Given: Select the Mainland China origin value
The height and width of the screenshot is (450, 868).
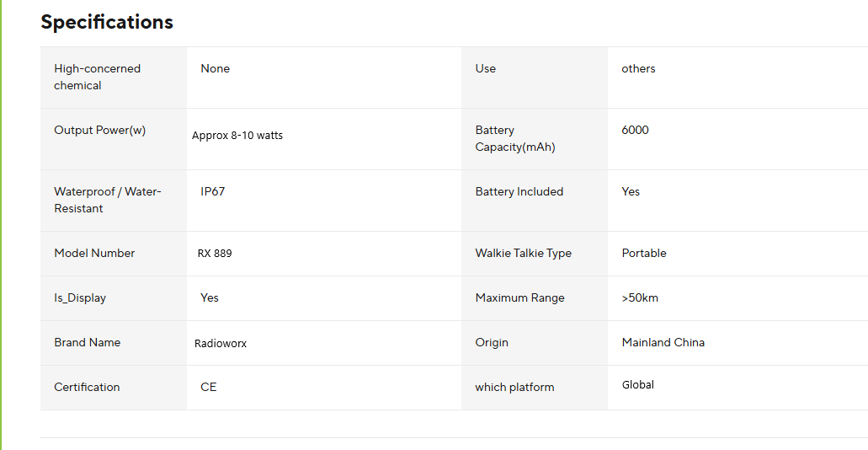Looking at the screenshot, I should point(663,342).
